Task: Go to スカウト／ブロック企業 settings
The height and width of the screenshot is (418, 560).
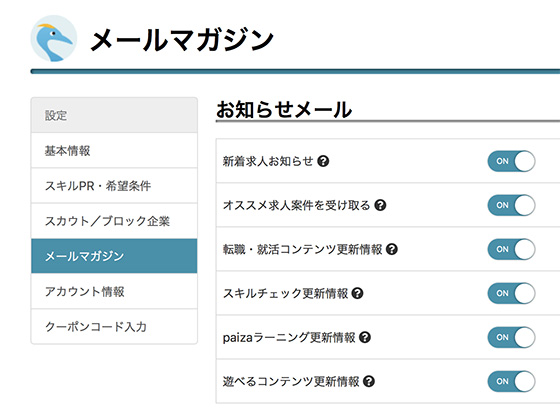Action: coord(114,221)
